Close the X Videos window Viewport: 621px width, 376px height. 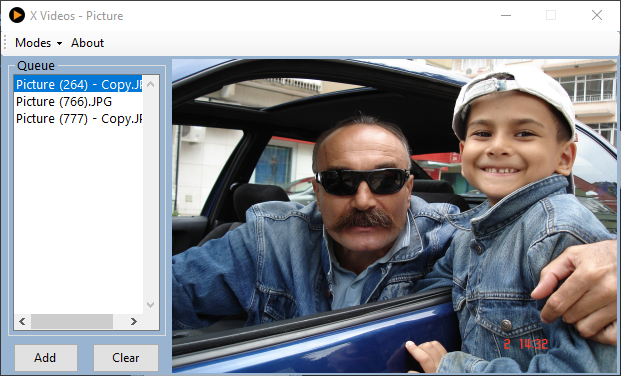tap(597, 15)
